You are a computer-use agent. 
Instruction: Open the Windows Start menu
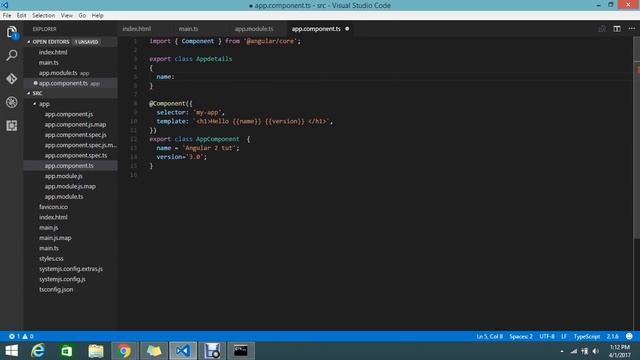click(x=11, y=351)
